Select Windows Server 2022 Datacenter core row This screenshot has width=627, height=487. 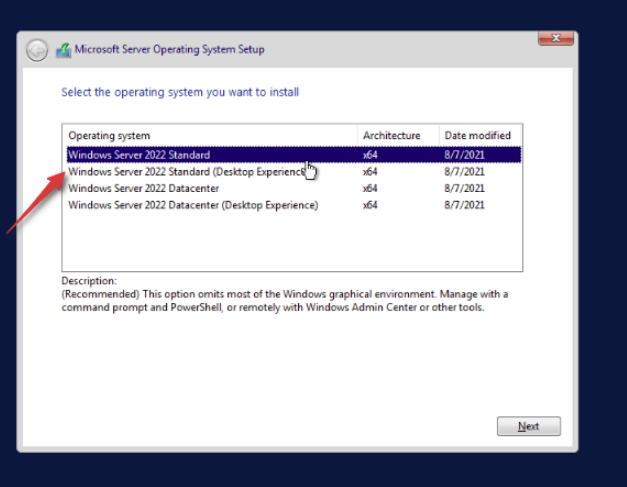294,188
